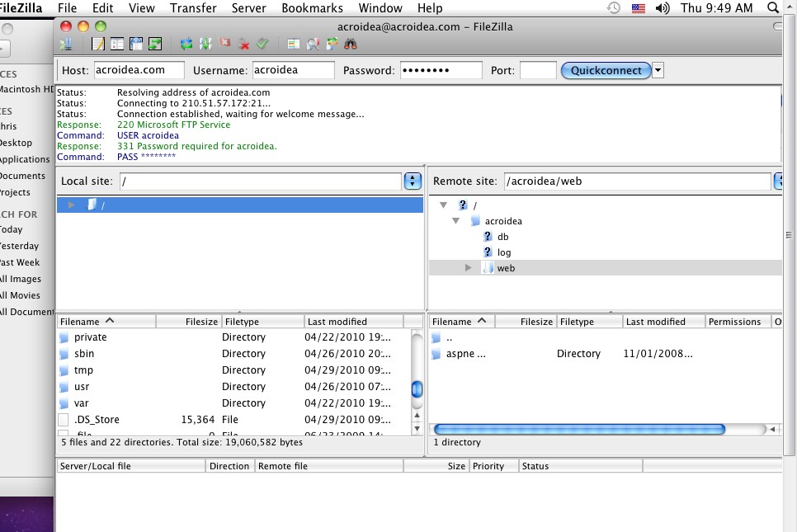Image resolution: width=797 pixels, height=532 pixels.
Task: Toggle directory comparison icon
Action: click(x=293, y=45)
